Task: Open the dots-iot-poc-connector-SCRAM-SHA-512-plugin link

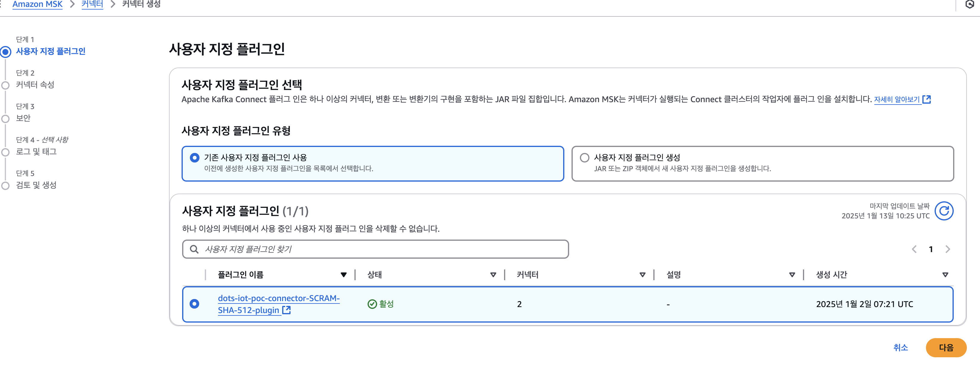Action: pos(278,298)
